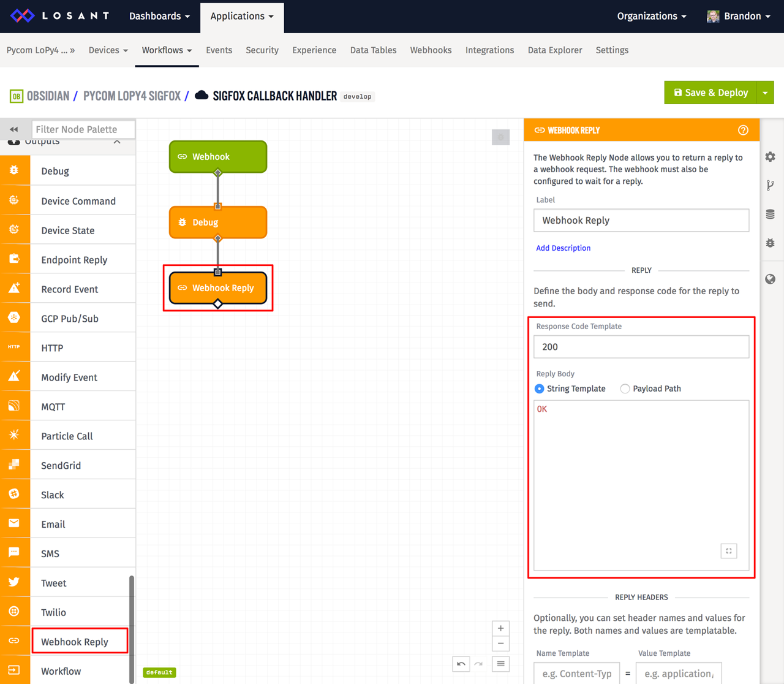Open the Organizations dropdown menu

[651, 16]
